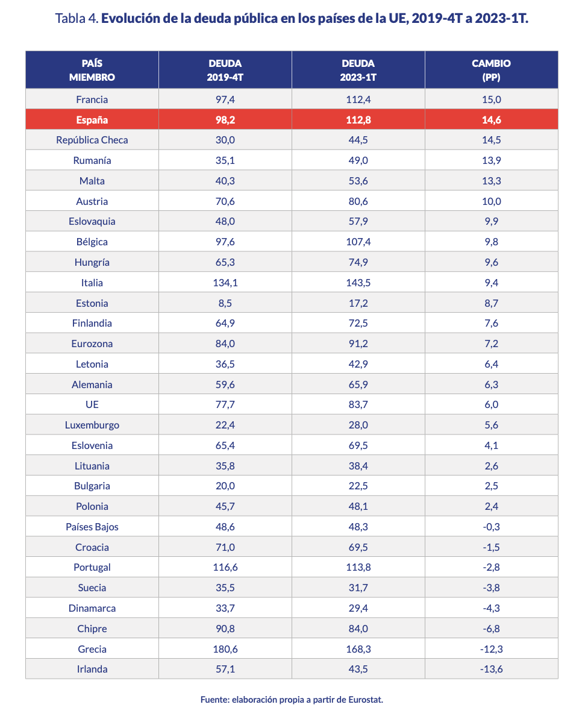Select Bélgica's 2023-1T debt value 107,4
The image size is (588, 722).
click(x=358, y=242)
